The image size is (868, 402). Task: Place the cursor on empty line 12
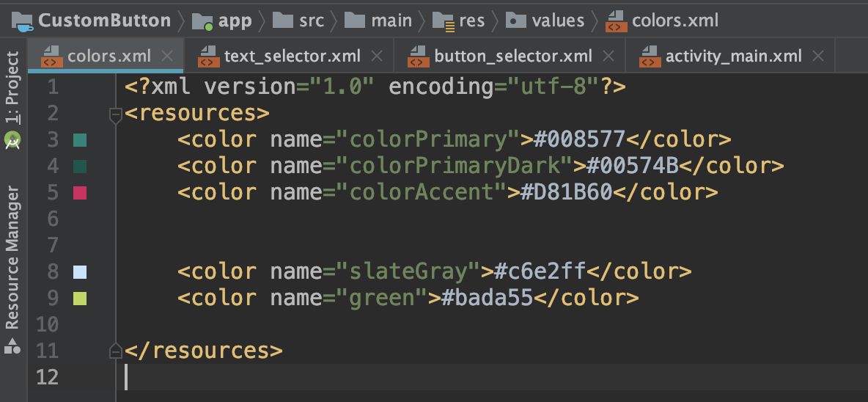coord(492,377)
